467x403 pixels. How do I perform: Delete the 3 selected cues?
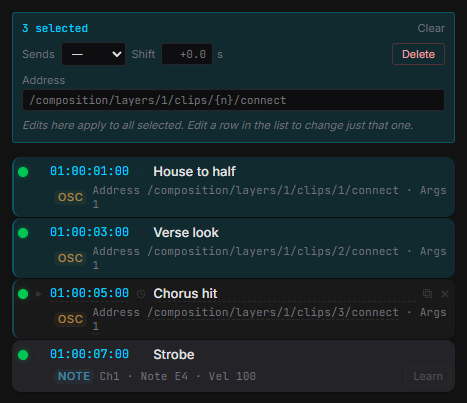tap(418, 54)
